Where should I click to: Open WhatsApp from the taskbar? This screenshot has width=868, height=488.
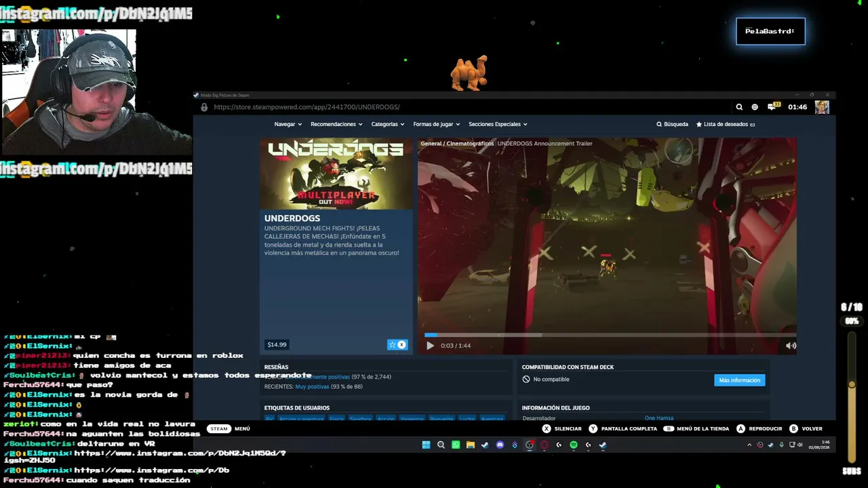tap(456, 445)
